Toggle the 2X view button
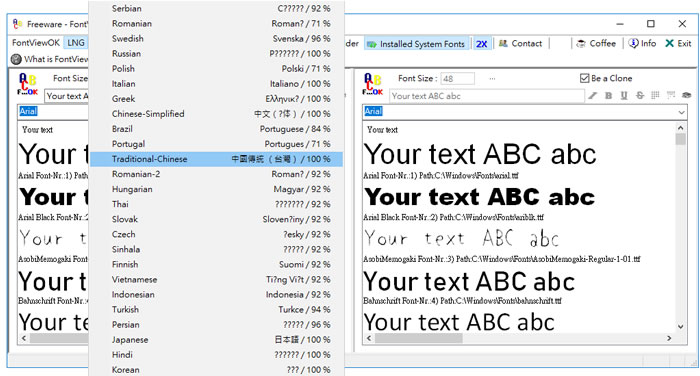 481,44
